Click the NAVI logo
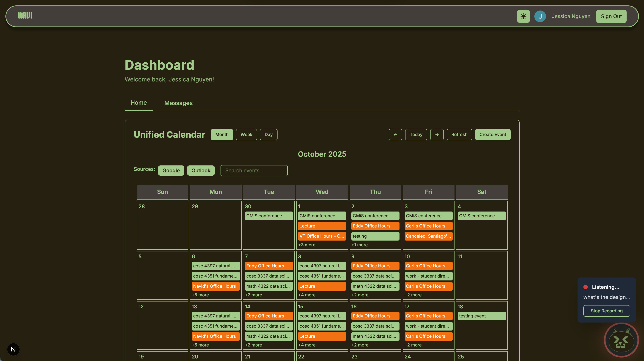 [x=25, y=15]
